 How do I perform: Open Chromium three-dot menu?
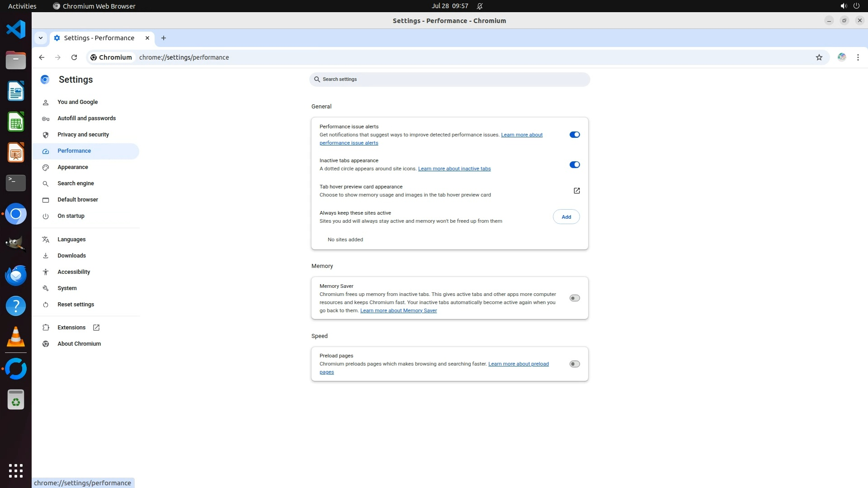click(858, 57)
